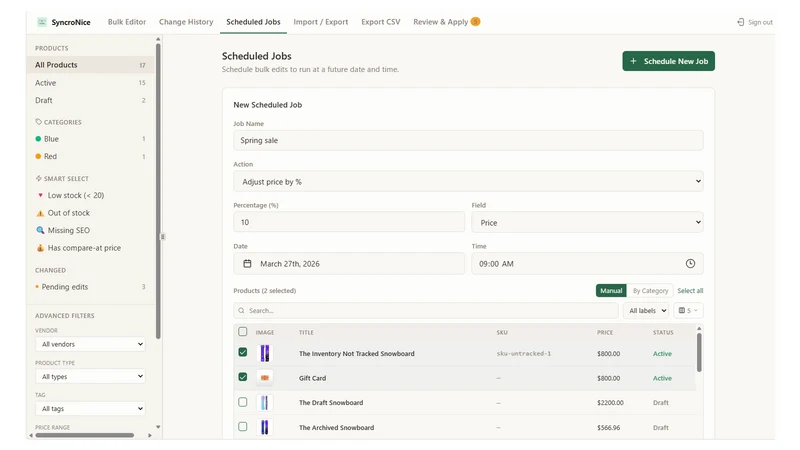Click the sidebar panel collapse handle
The image size is (800, 450).
click(x=162, y=237)
